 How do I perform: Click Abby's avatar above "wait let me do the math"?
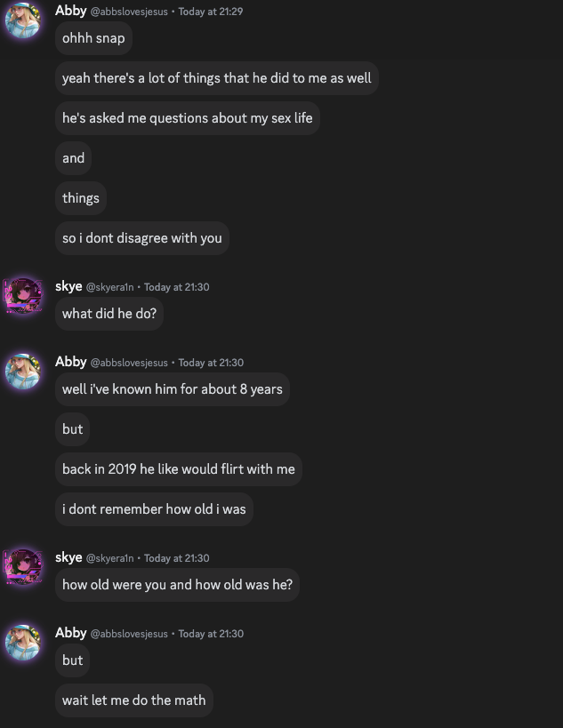[x=23, y=642]
